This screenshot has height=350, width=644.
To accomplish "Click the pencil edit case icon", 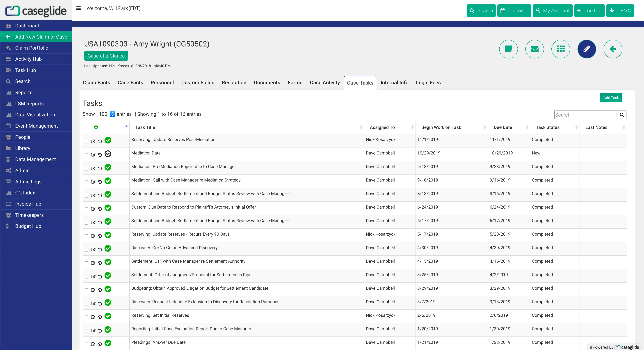I will (587, 49).
